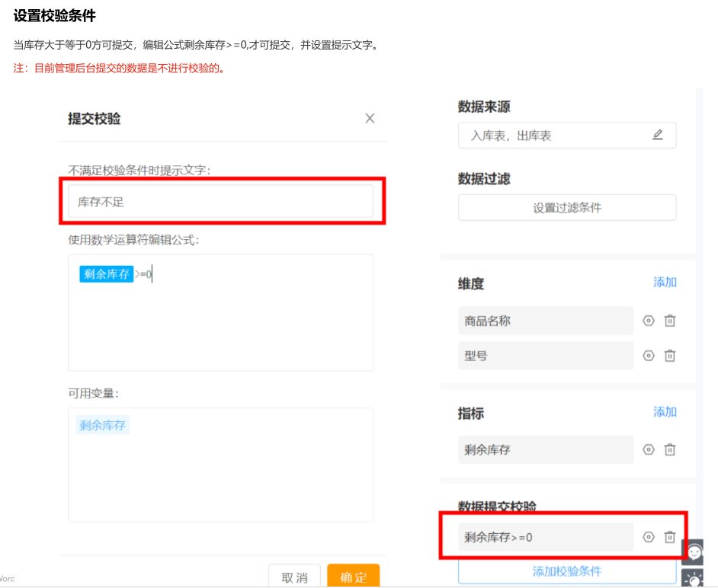Select the 剩余库存 tag in the formula
This screenshot has height=588, width=718.
pos(106,274)
